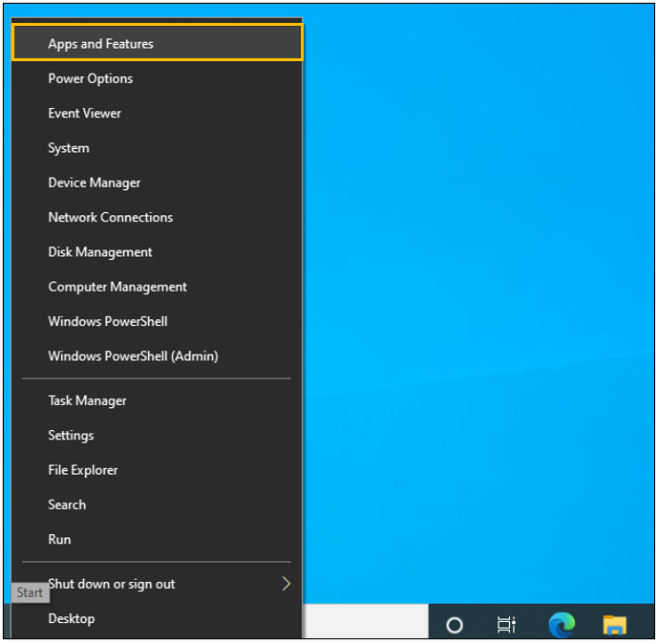Open Settings from the menu
This screenshot has height=644, width=656.
click(x=157, y=436)
